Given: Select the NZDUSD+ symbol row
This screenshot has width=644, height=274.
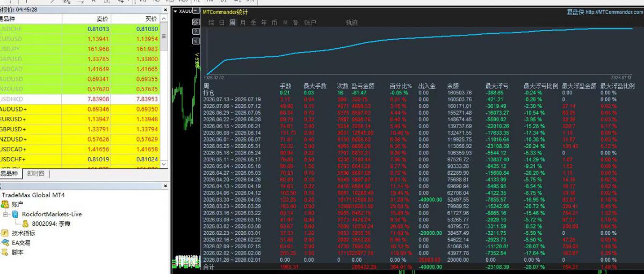Looking at the screenshot, I should [x=79, y=139].
